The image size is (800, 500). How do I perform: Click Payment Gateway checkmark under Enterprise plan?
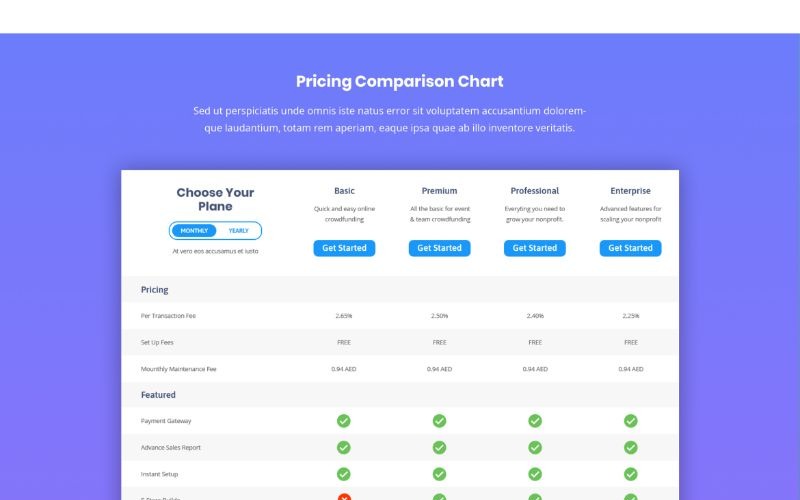coord(631,421)
